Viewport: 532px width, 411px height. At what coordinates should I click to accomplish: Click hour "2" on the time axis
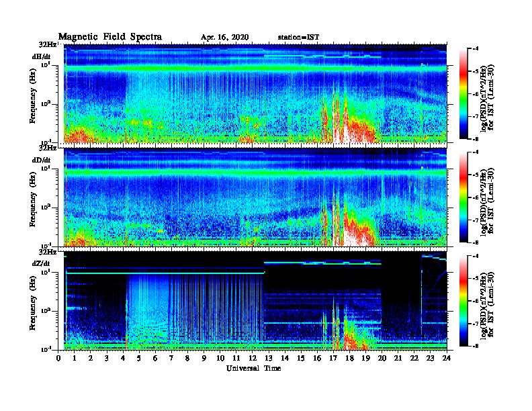91,358
